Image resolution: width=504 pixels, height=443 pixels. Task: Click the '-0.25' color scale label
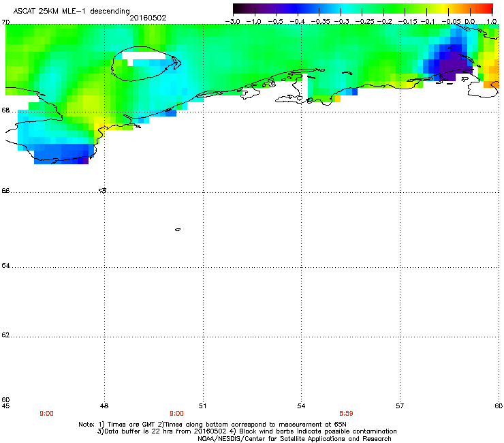tap(364, 22)
